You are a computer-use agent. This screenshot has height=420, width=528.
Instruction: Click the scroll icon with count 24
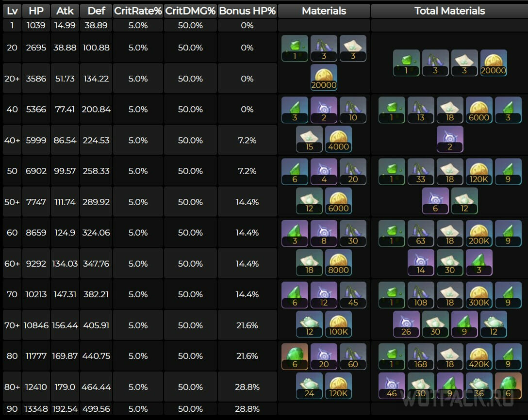pyautogui.click(x=309, y=386)
